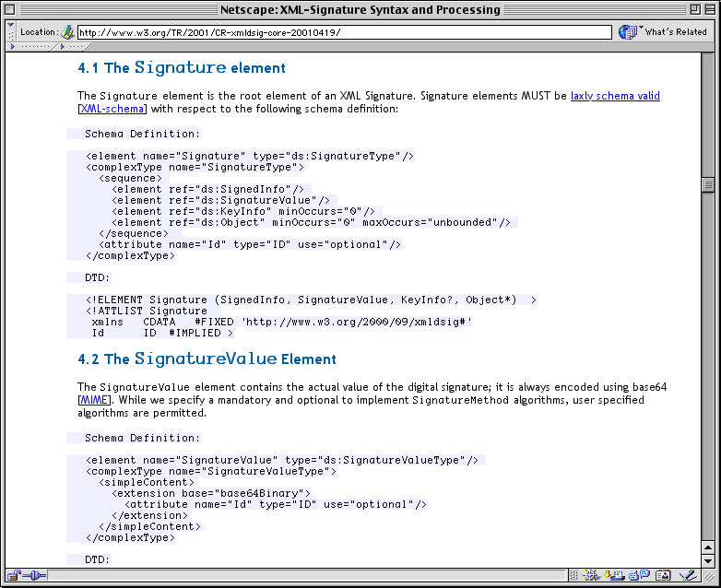Open Composer from the component bar icon
This screenshot has width=721, height=588.
click(x=685, y=576)
